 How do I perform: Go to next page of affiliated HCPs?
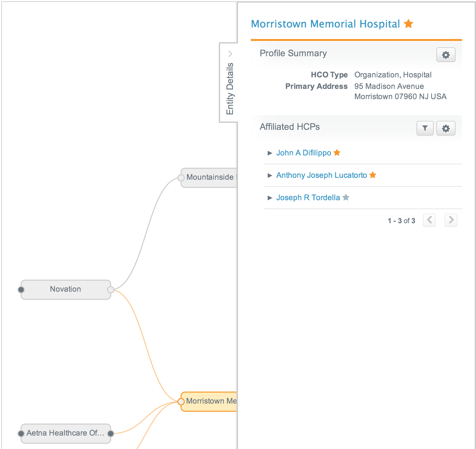point(451,220)
